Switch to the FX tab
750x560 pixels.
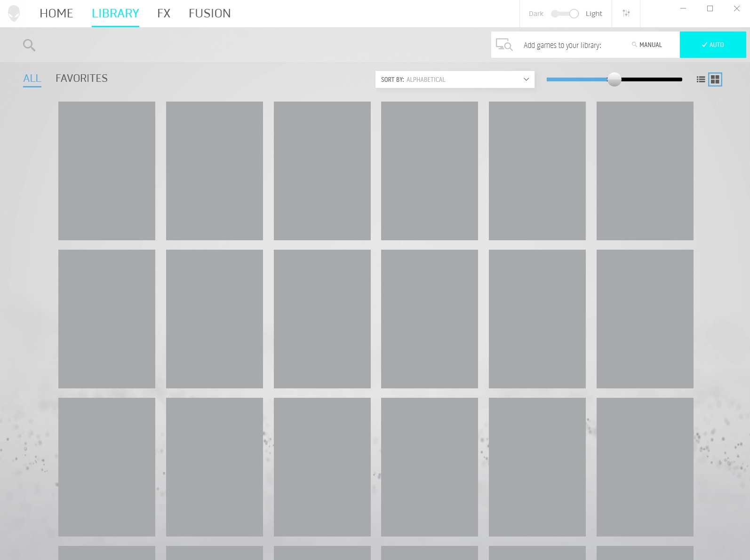[164, 13]
